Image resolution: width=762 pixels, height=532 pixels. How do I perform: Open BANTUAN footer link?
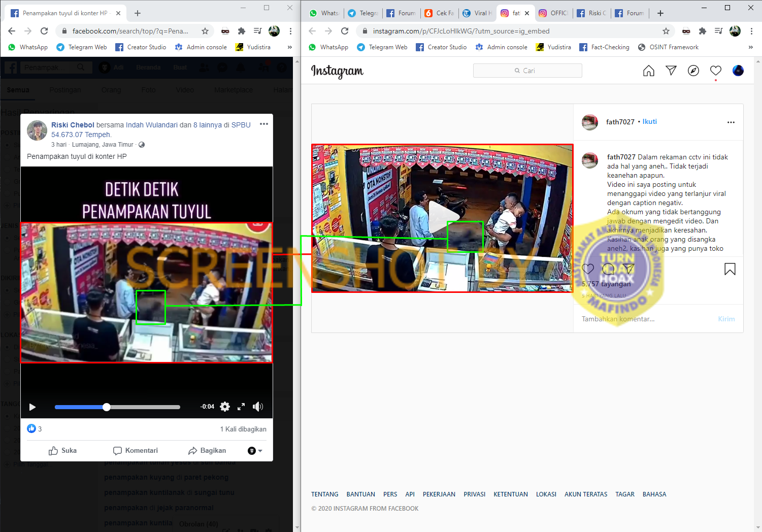click(x=360, y=494)
